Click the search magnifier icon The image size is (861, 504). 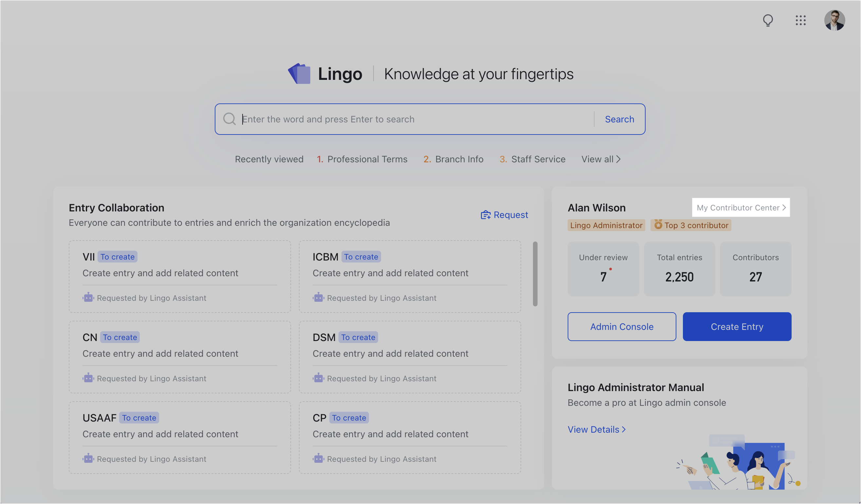click(229, 119)
